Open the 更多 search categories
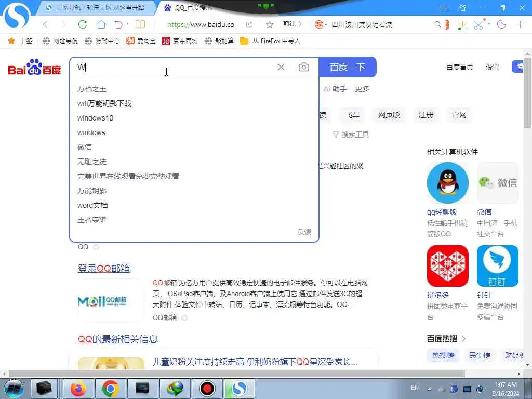532x399 pixels. (x=362, y=89)
